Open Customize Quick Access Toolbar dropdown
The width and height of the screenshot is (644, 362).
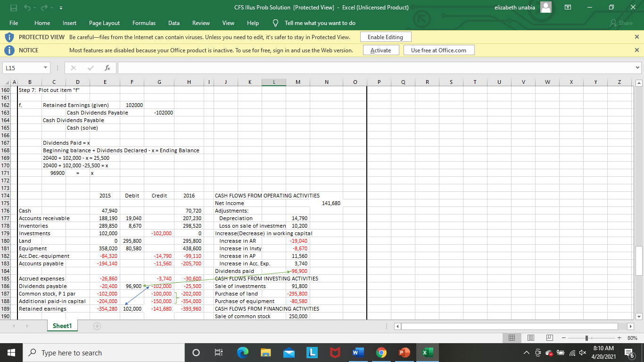click(x=60, y=7)
